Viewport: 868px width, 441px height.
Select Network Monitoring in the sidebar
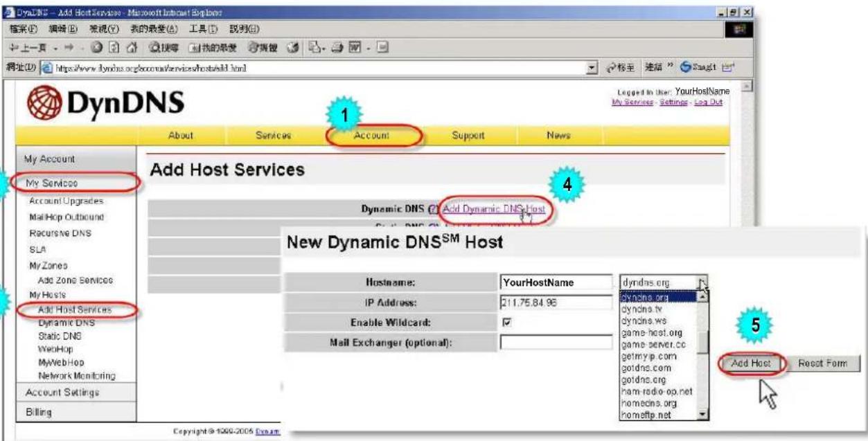click(x=77, y=376)
